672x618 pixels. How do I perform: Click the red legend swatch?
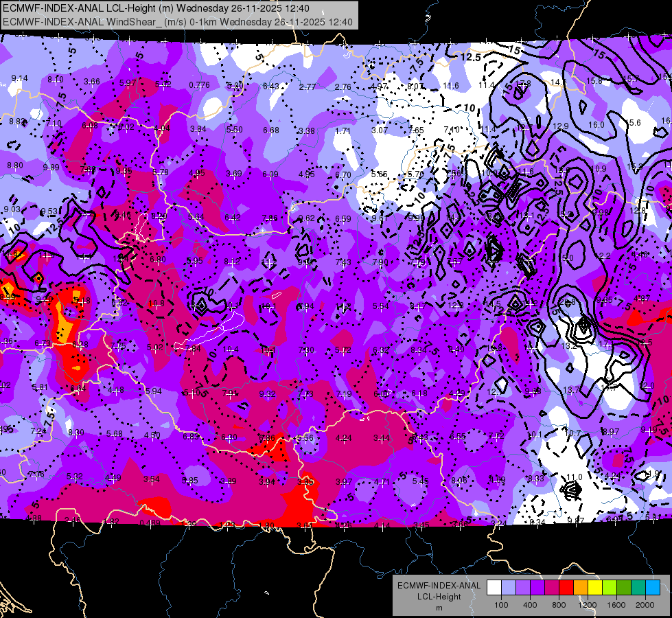(x=566, y=588)
